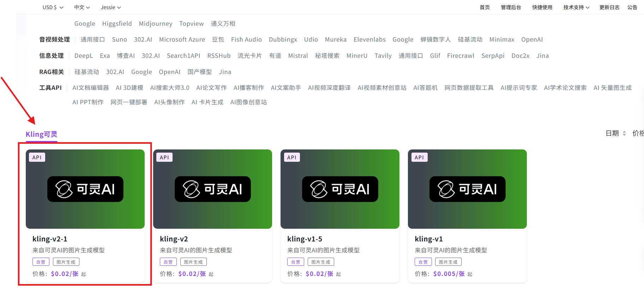This screenshot has width=644, height=295.
Task: Open the 中文 language dropdown
Action: pyautogui.click(x=82, y=7)
